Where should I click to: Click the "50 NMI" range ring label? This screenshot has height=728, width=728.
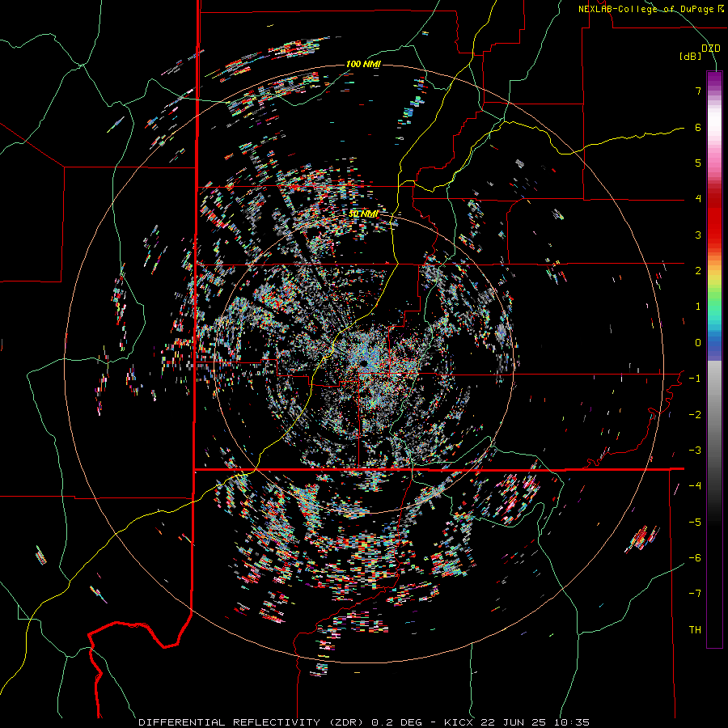click(363, 214)
